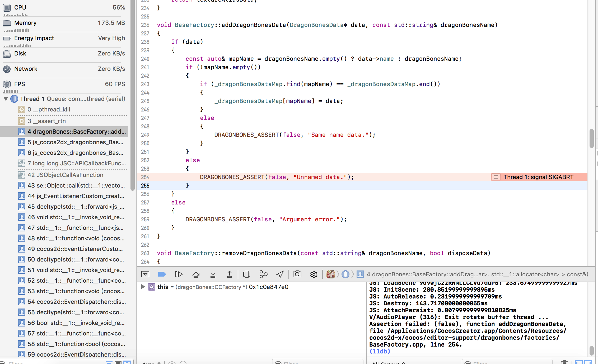Viewport: 598px width, 364px height.
Task: Open the Memory gauge report
Action: [63, 23]
